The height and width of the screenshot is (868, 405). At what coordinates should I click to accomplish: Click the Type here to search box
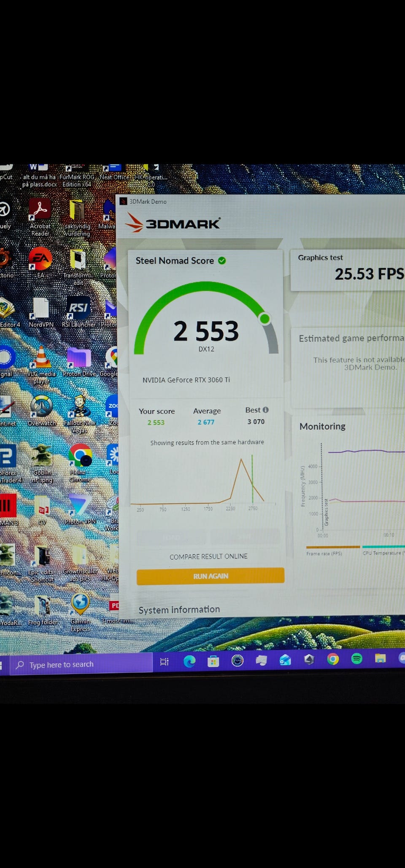(81, 664)
